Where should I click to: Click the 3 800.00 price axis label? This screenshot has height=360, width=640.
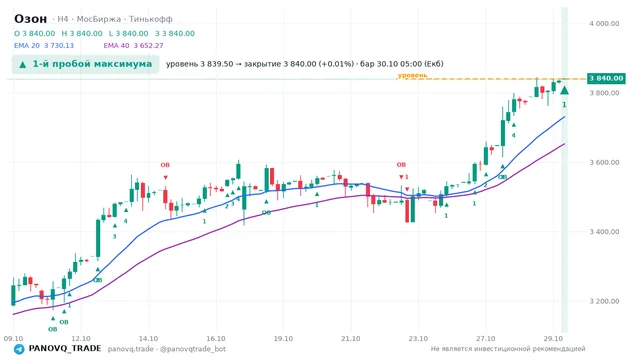604,93
